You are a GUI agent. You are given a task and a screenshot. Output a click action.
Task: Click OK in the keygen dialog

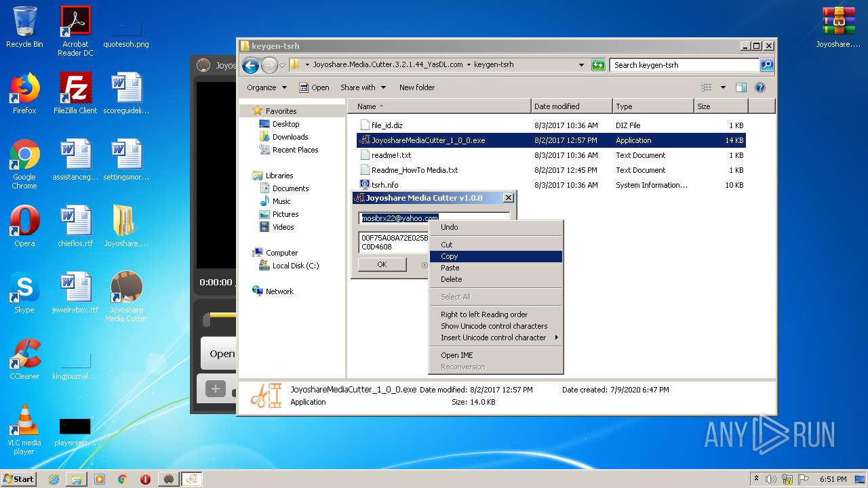[x=382, y=264]
